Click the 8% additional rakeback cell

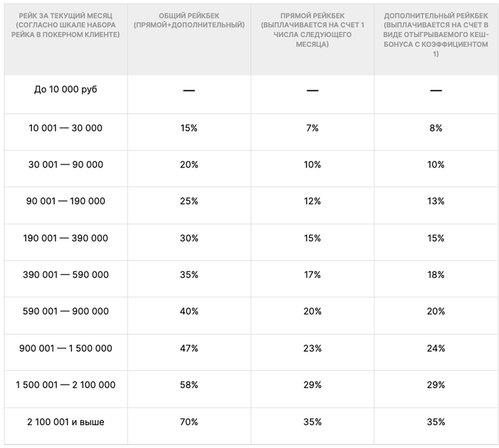coord(436,128)
